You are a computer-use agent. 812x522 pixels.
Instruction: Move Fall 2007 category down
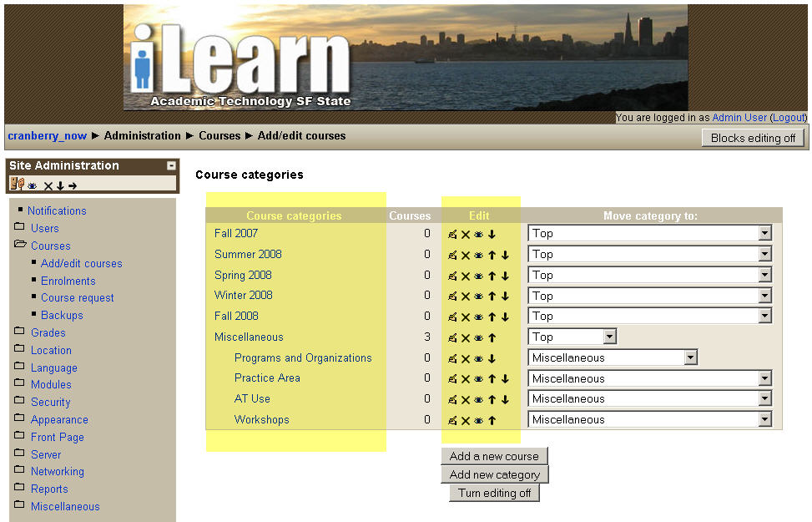point(492,235)
